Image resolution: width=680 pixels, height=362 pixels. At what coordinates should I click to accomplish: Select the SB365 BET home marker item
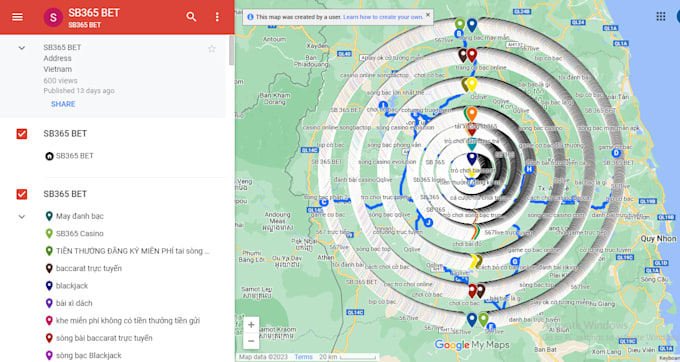click(x=69, y=156)
